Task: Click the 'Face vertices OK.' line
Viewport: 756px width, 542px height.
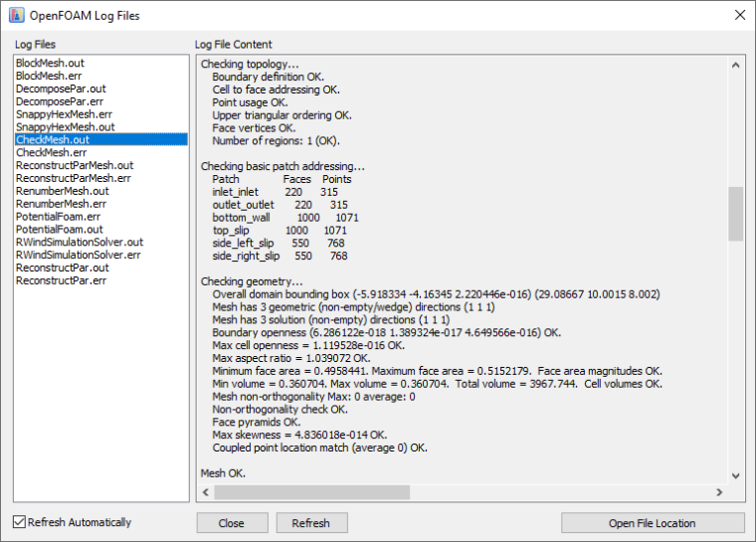Action: (x=254, y=127)
